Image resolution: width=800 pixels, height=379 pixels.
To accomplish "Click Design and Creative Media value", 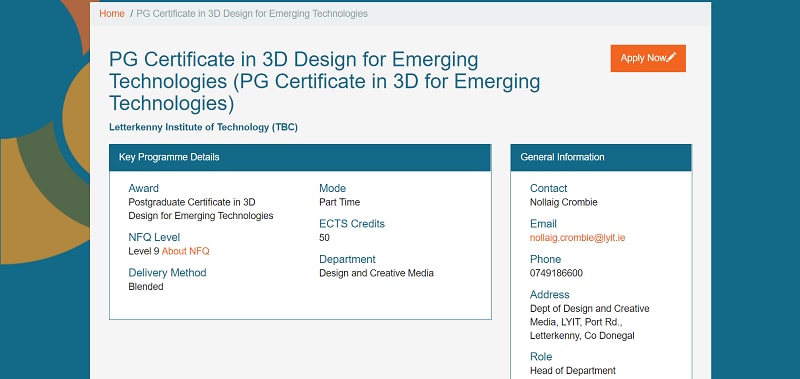I will 377,273.
